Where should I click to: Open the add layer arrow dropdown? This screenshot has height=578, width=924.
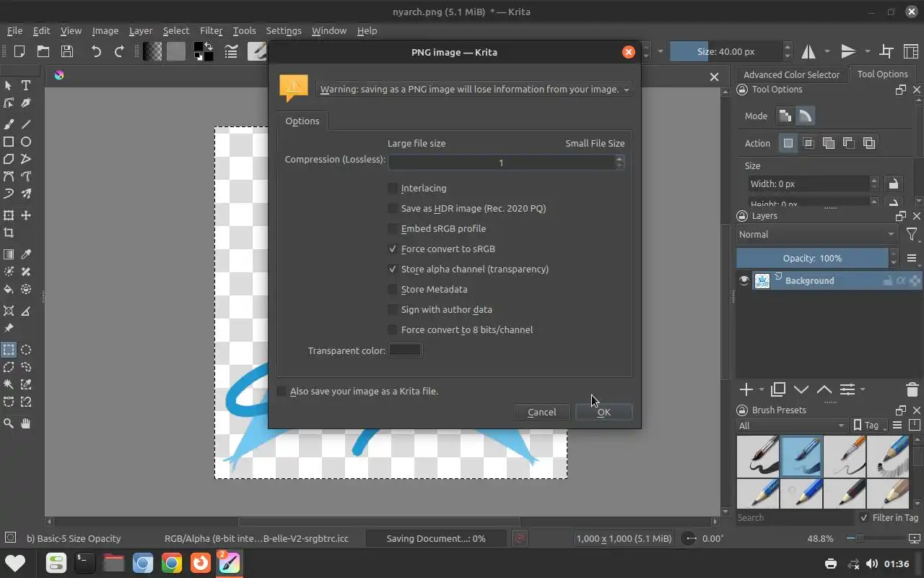761,389
